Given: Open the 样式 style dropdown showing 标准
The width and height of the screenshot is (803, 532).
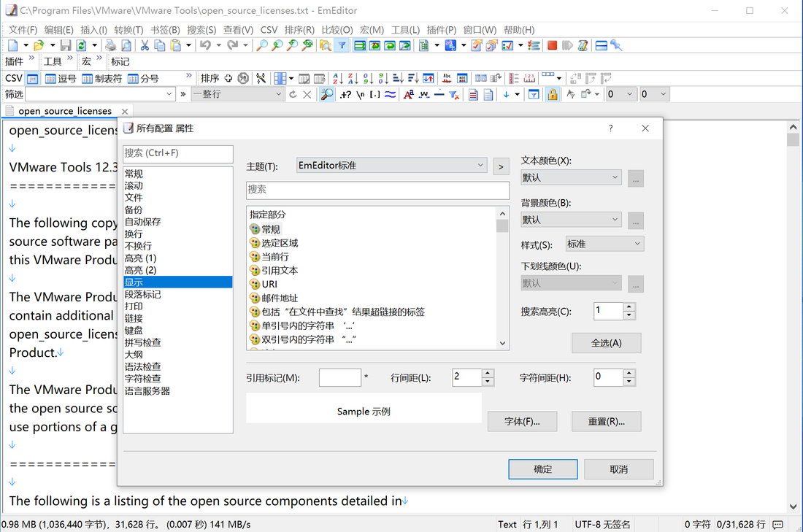Looking at the screenshot, I should 604,244.
